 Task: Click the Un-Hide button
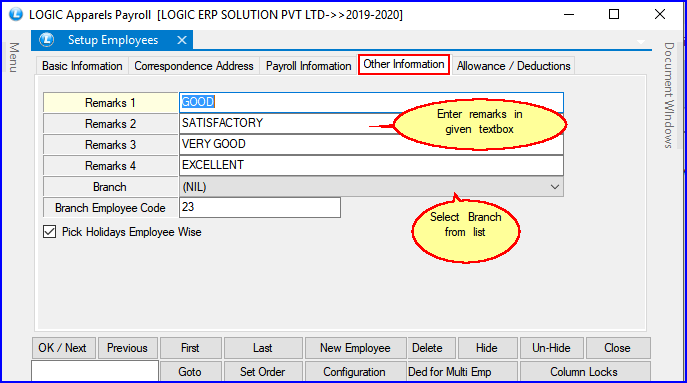552,348
